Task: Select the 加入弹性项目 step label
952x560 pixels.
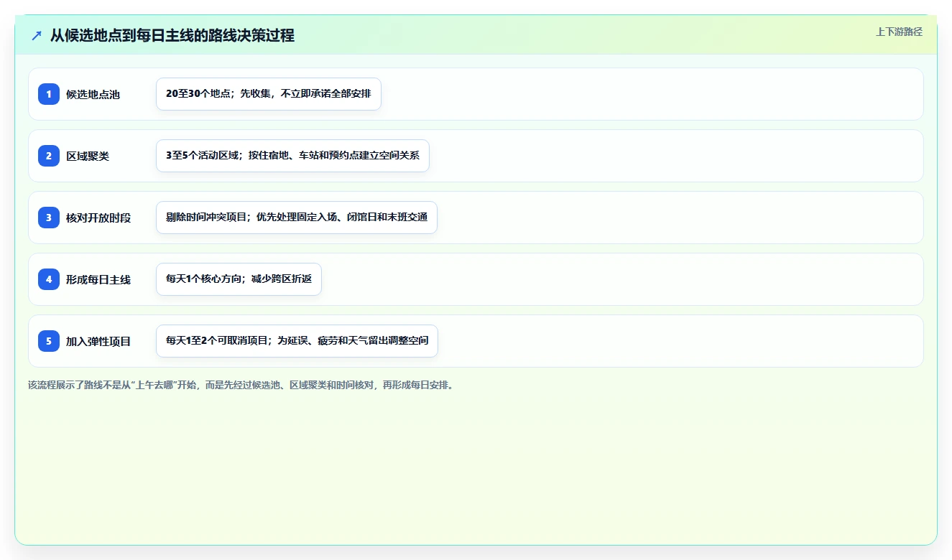Action: (98, 342)
